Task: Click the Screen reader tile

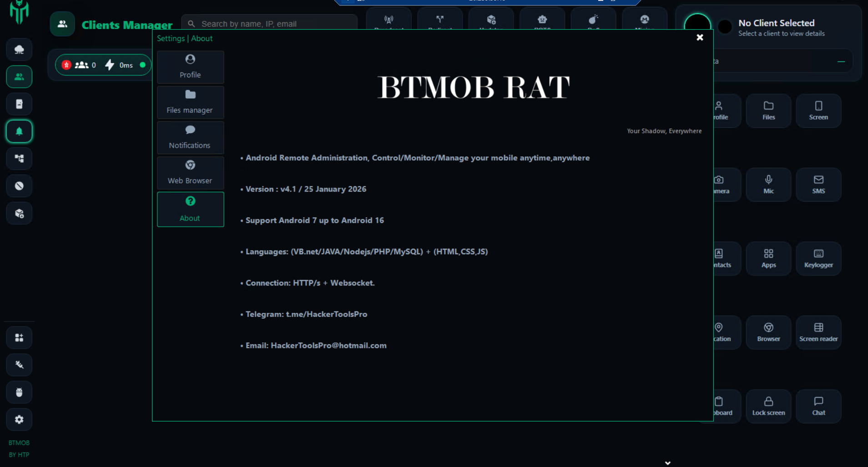Action: coord(818,332)
